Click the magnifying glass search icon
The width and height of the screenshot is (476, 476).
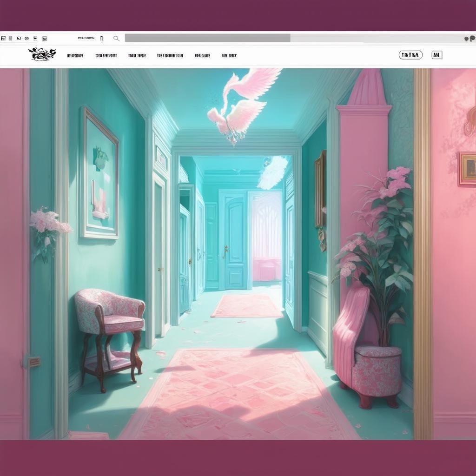point(116,38)
